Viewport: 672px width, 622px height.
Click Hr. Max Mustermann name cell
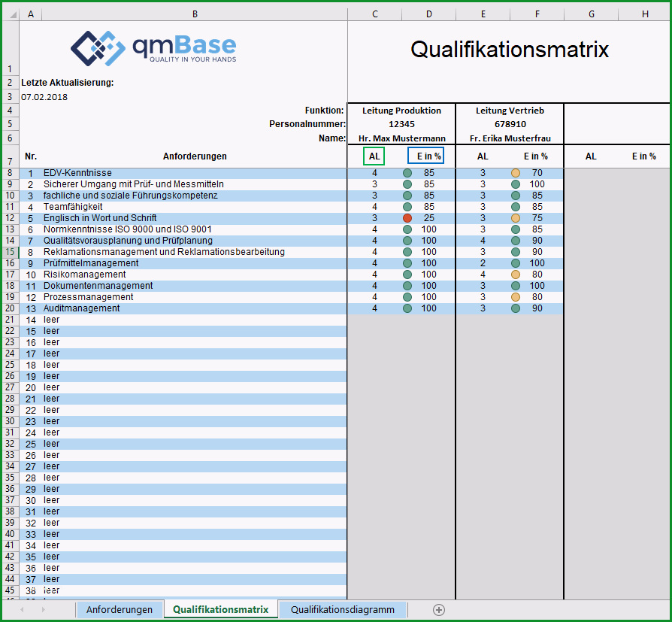pyautogui.click(x=402, y=138)
